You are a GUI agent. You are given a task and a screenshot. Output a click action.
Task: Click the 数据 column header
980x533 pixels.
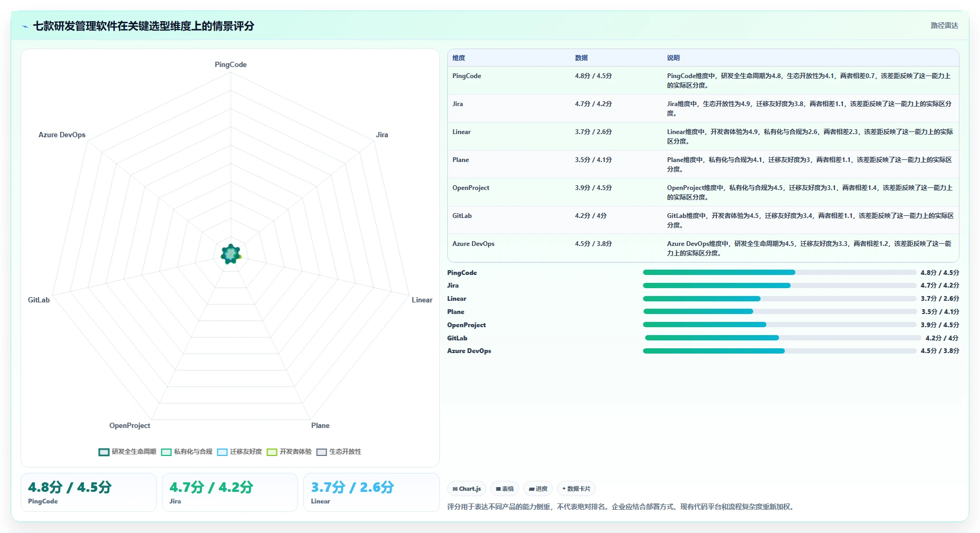pos(581,58)
